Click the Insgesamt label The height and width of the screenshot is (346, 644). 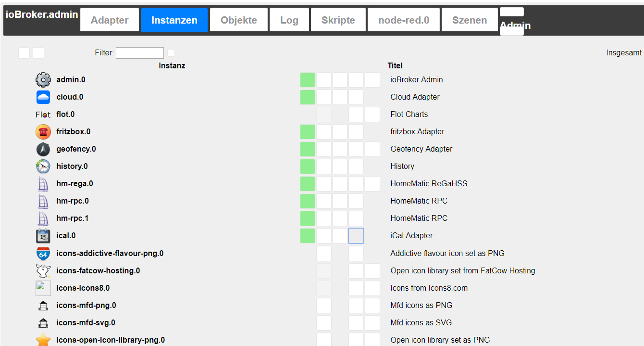tap(624, 53)
